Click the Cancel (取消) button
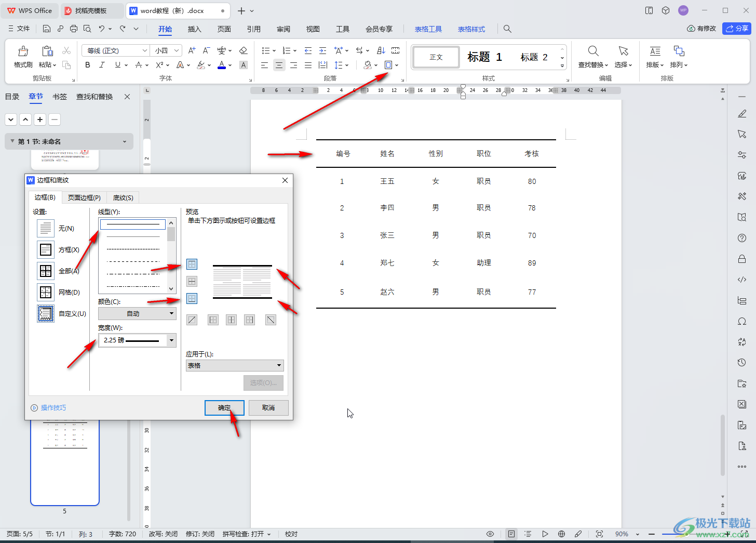756x543 pixels. click(268, 408)
